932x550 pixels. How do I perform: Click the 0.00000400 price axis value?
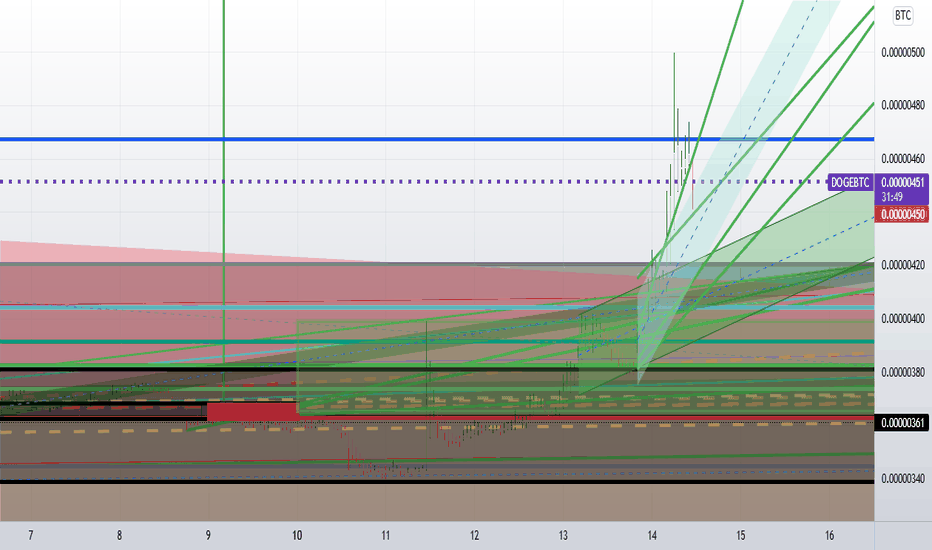click(903, 319)
